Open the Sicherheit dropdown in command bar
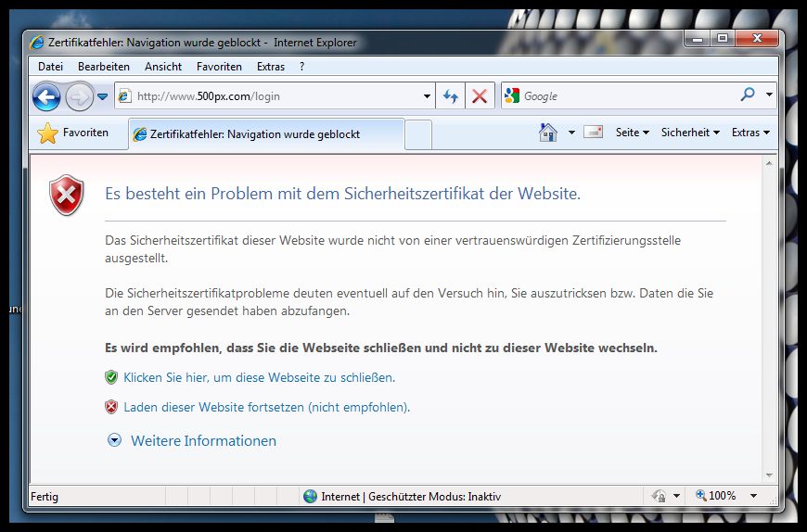 690,133
